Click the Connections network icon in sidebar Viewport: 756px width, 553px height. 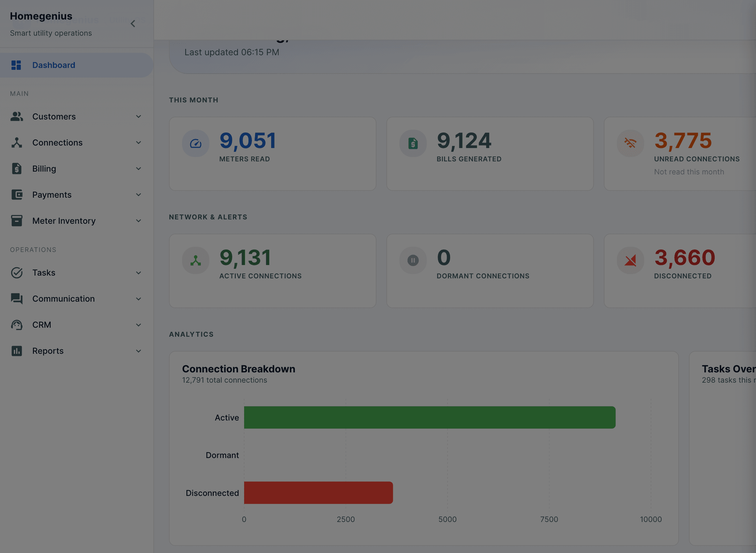[17, 143]
